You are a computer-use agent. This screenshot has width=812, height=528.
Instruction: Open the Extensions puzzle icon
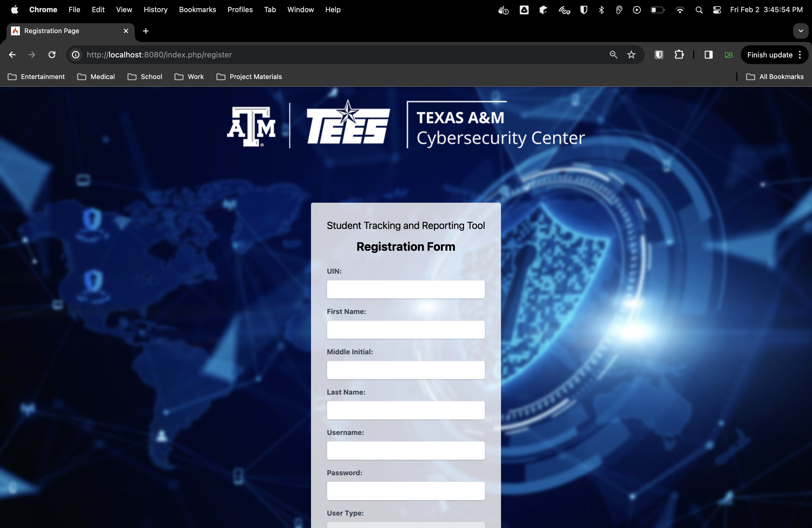[679, 55]
